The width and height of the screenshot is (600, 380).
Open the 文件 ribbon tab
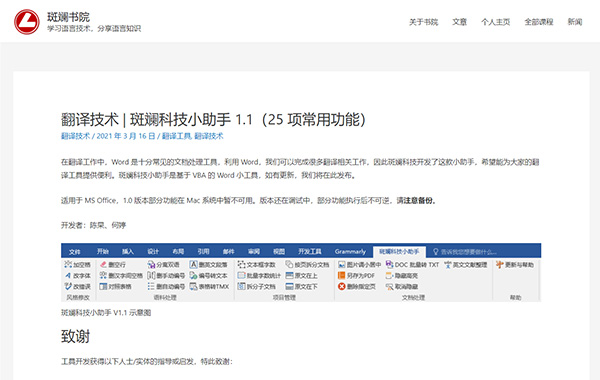[x=75, y=251]
